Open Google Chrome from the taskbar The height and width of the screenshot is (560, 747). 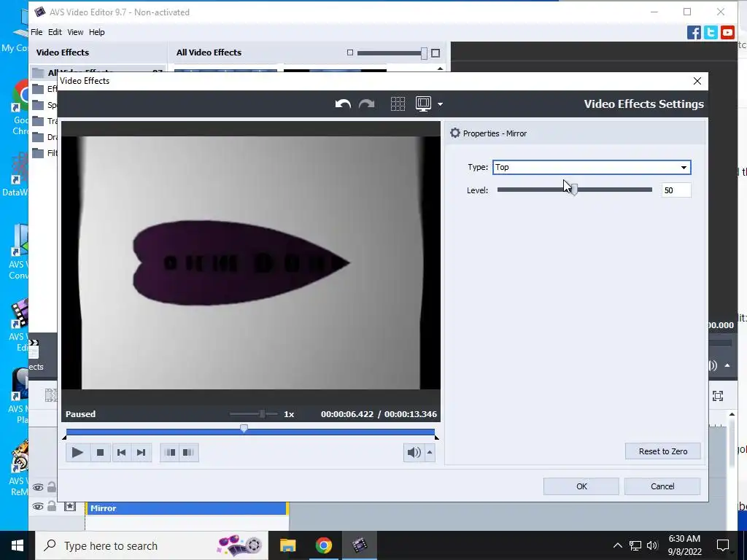[x=323, y=545]
